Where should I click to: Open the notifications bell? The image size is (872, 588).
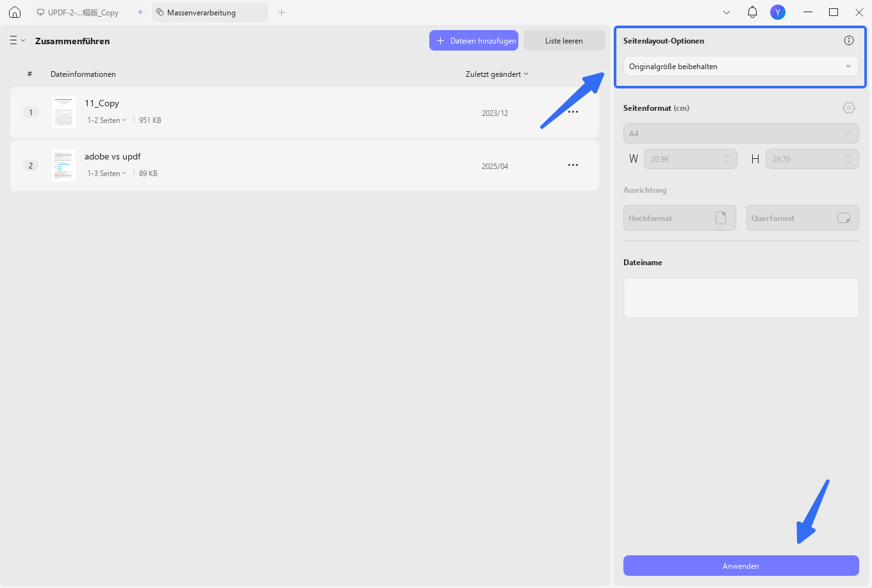pos(753,12)
